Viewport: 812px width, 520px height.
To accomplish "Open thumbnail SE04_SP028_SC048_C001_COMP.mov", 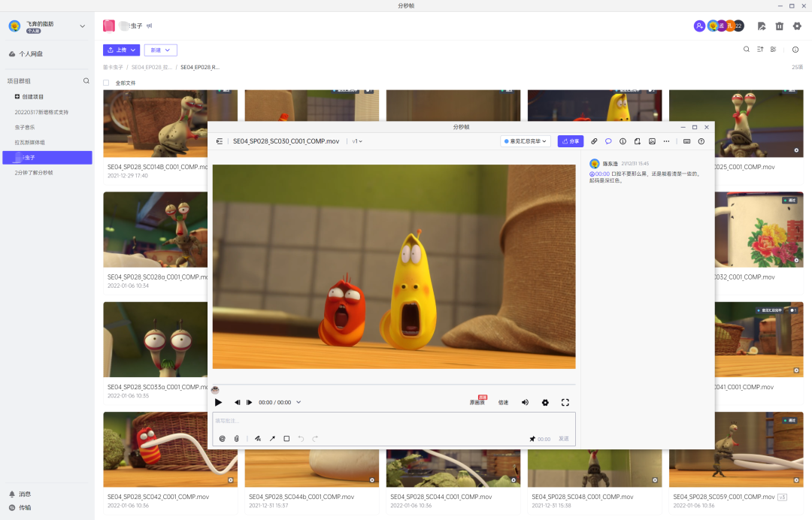I will (x=595, y=467).
